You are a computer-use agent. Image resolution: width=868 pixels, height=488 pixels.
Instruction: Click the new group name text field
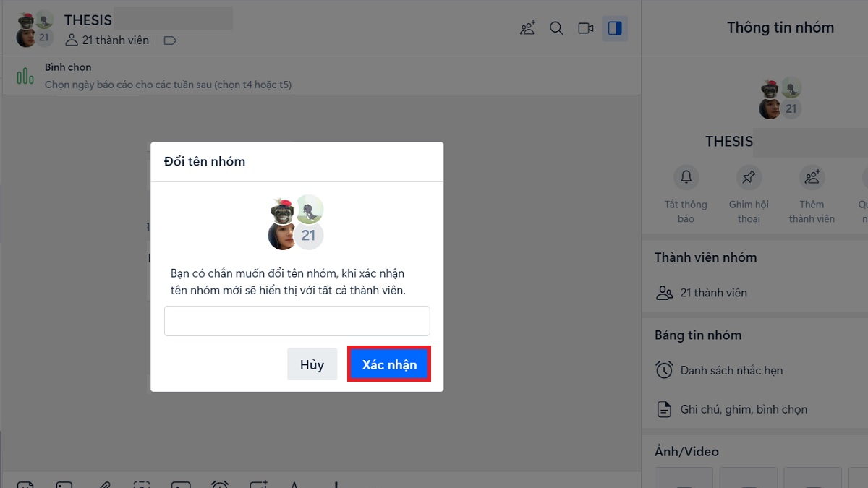(x=297, y=321)
